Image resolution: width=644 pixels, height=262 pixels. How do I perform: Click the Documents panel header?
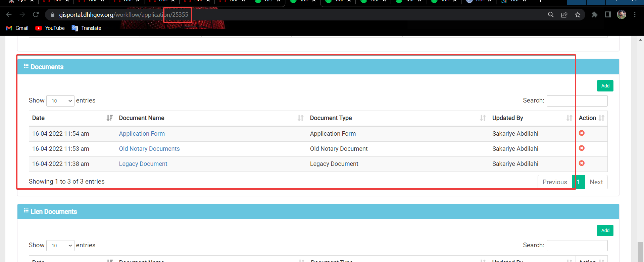(318, 67)
